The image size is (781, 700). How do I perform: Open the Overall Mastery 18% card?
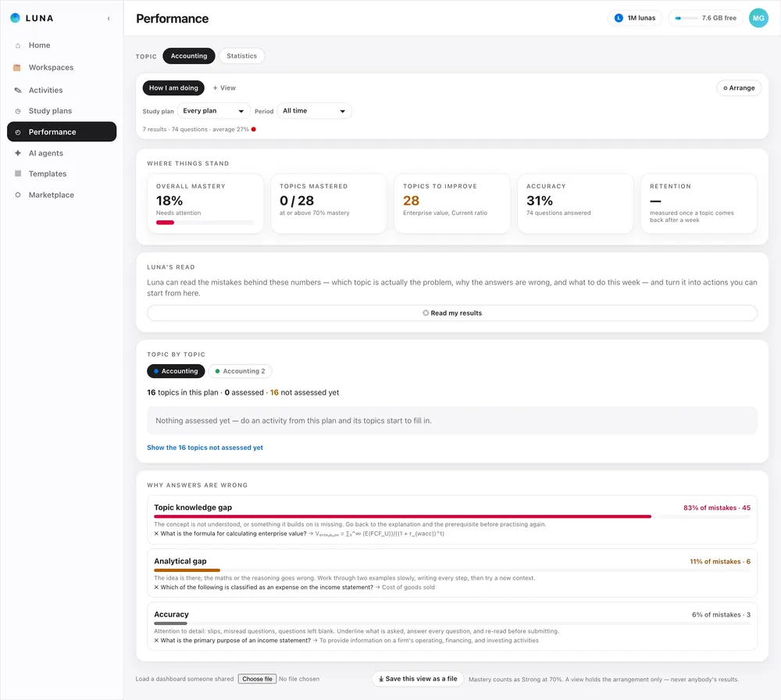[x=205, y=203]
